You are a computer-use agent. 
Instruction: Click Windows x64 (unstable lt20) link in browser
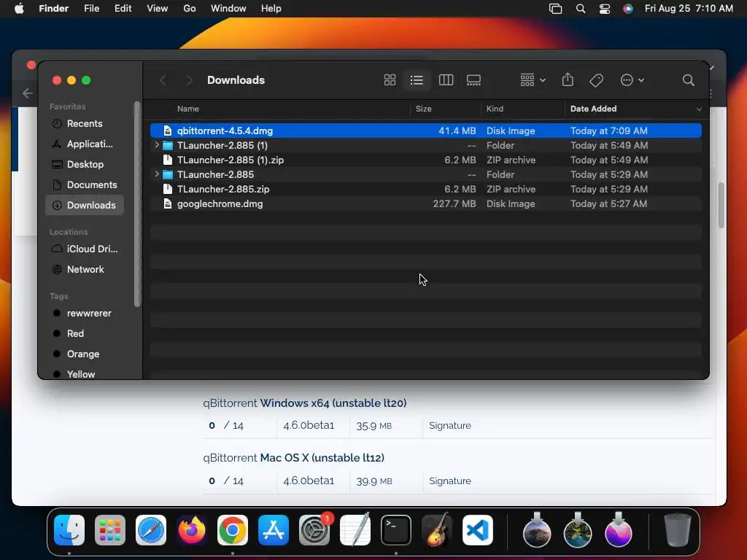333,403
